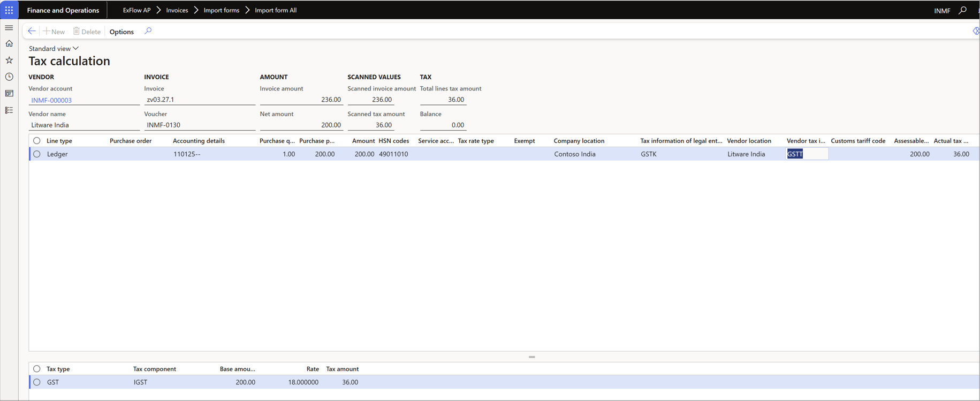Expand the Standard view dropdown

point(54,49)
